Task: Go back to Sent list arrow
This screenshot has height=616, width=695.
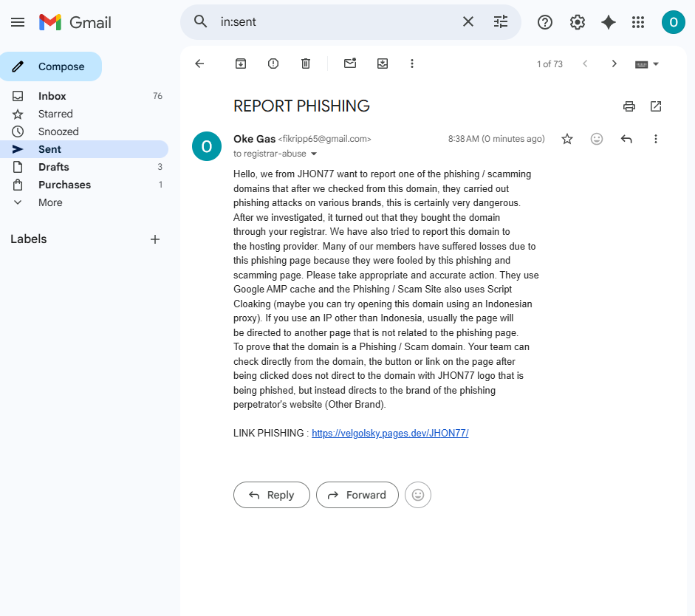Action: click(199, 64)
